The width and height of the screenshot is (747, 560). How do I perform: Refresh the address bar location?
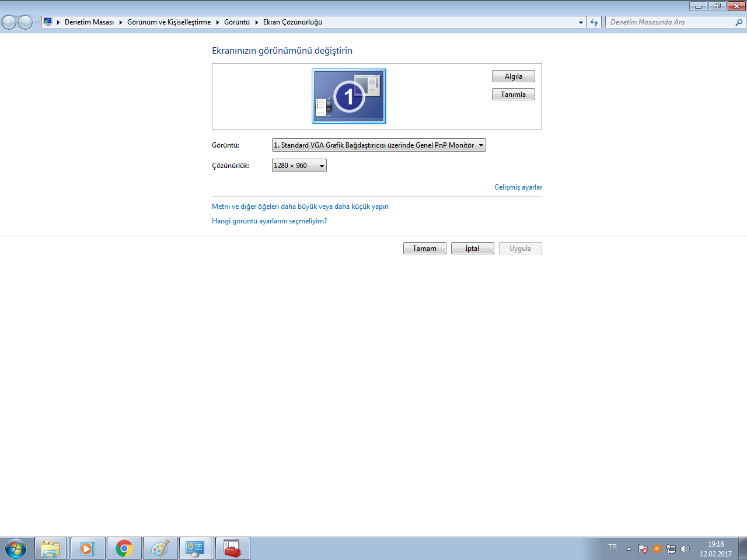594,22
